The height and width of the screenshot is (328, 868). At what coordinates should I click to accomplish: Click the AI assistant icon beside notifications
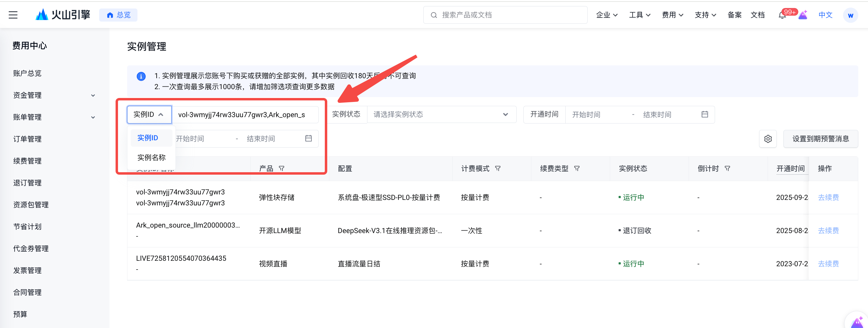coord(803,15)
